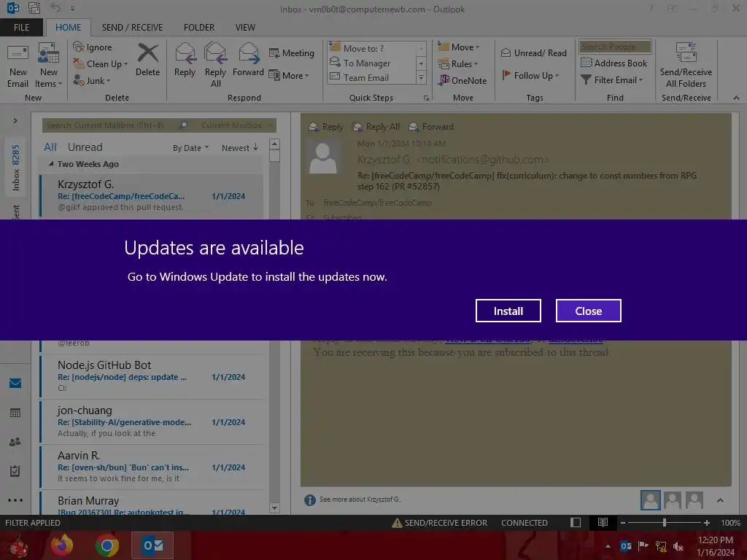Click Reply in the reading pane
747x560 pixels.
point(326,127)
